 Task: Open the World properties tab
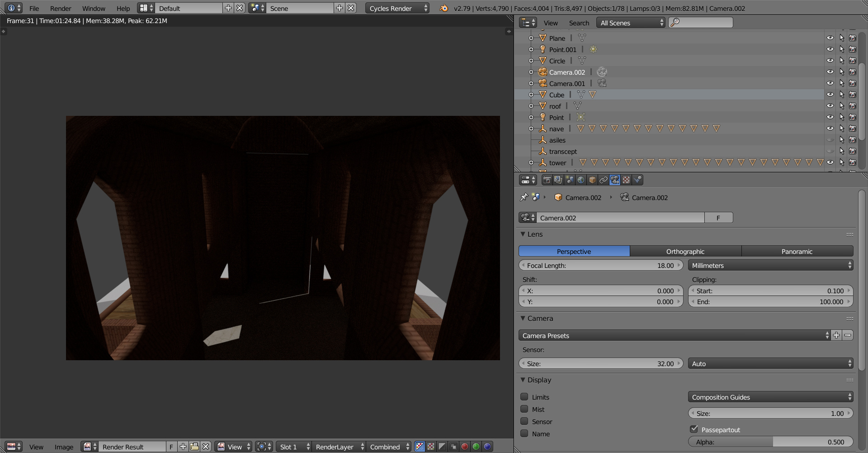pos(581,180)
